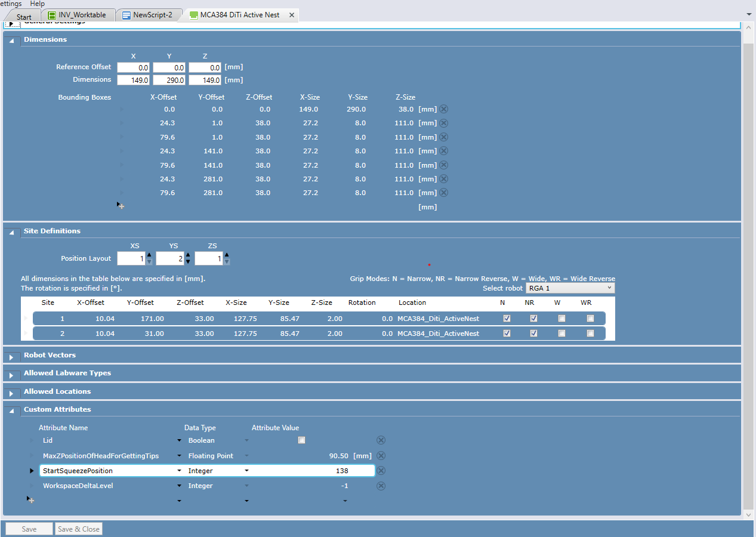Open the Select robot dropdown
This screenshot has height=537, width=756.
click(570, 288)
